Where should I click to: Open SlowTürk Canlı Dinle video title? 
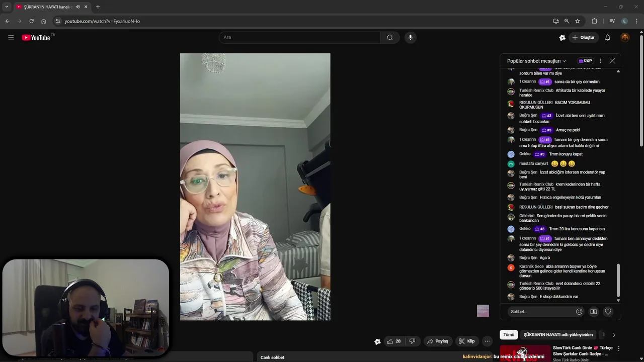(583, 350)
